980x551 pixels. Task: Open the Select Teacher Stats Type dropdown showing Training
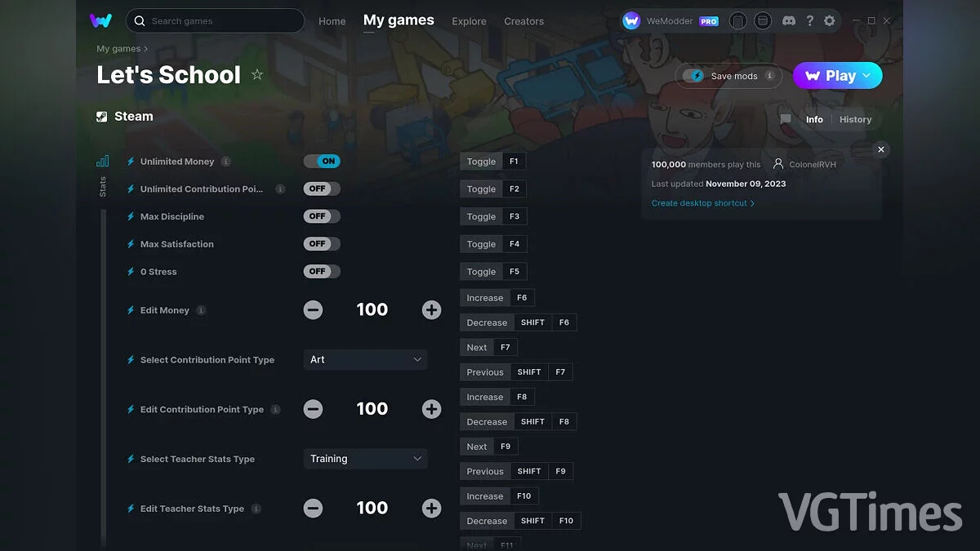(365, 459)
